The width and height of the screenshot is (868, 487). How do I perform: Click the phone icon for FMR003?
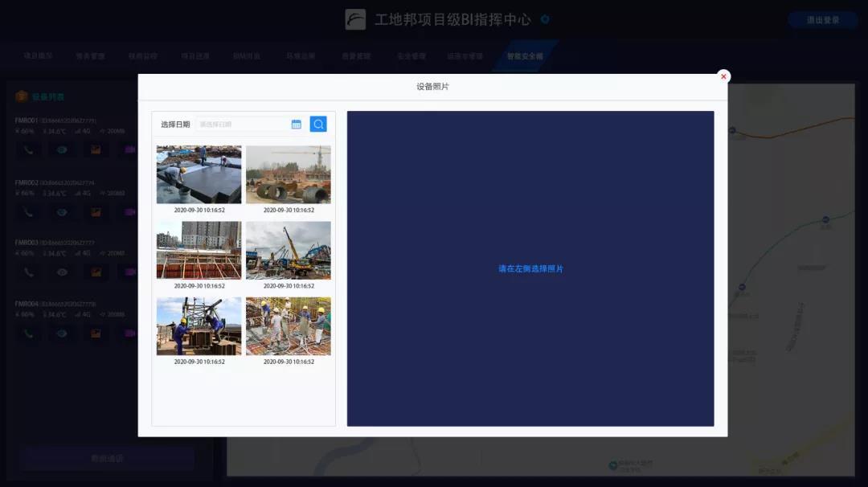[x=28, y=272]
